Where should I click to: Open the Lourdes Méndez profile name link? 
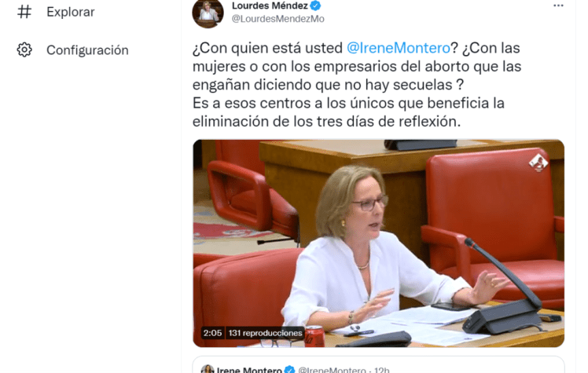coord(270,5)
